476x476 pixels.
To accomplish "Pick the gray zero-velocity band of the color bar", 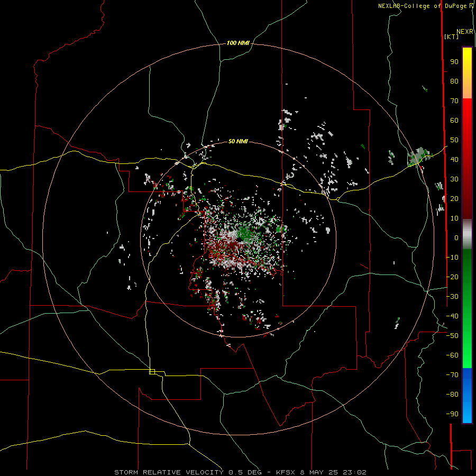I will [x=467, y=234].
